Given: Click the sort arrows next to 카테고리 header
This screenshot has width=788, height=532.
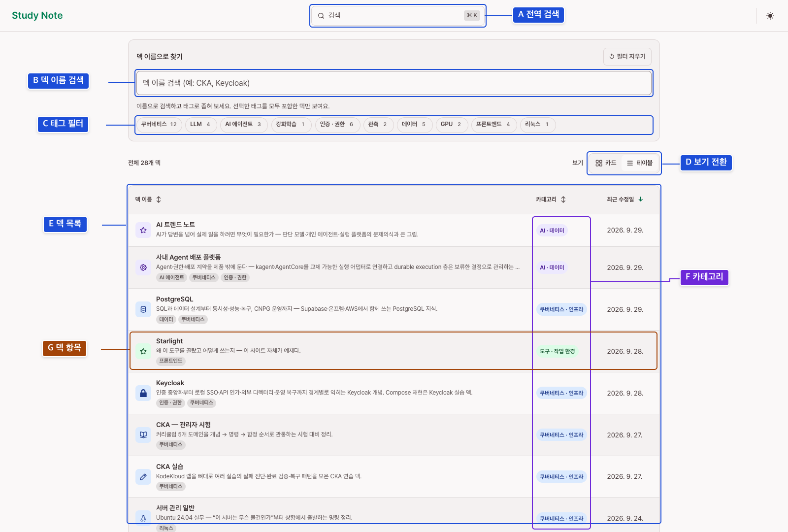Looking at the screenshot, I should tap(563, 199).
